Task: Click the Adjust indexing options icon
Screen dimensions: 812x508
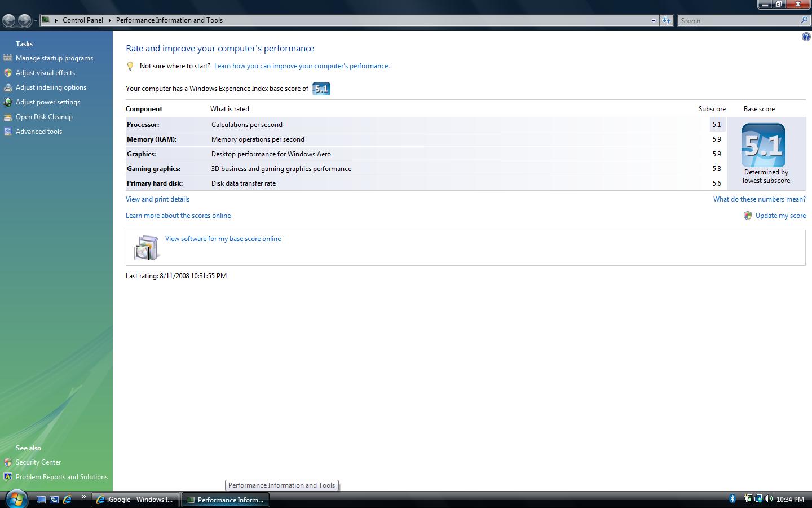Action: click(7, 87)
